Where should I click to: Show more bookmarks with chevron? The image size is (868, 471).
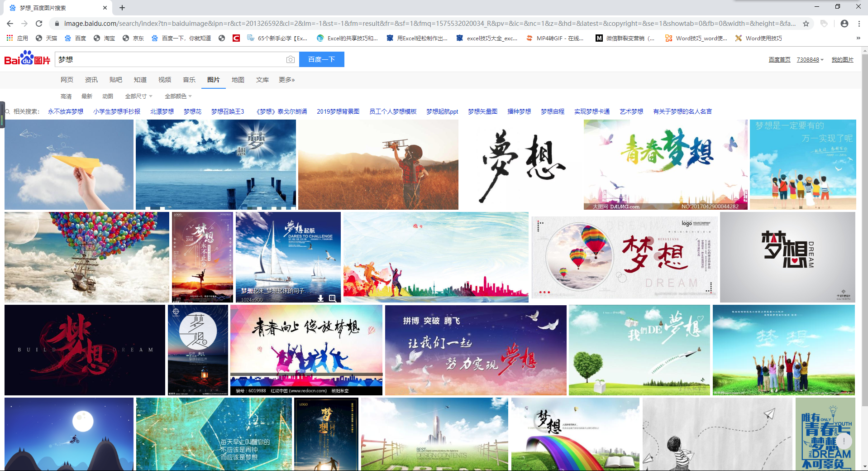pyautogui.click(x=858, y=38)
